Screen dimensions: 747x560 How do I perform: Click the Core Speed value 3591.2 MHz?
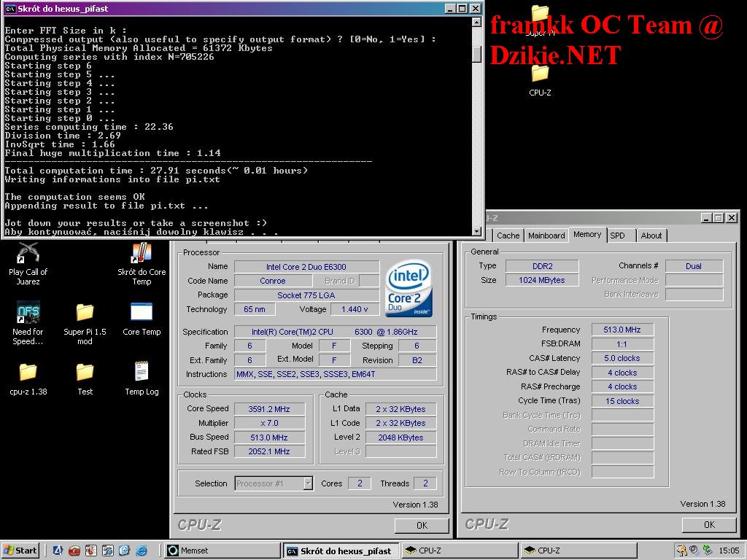[x=269, y=409]
